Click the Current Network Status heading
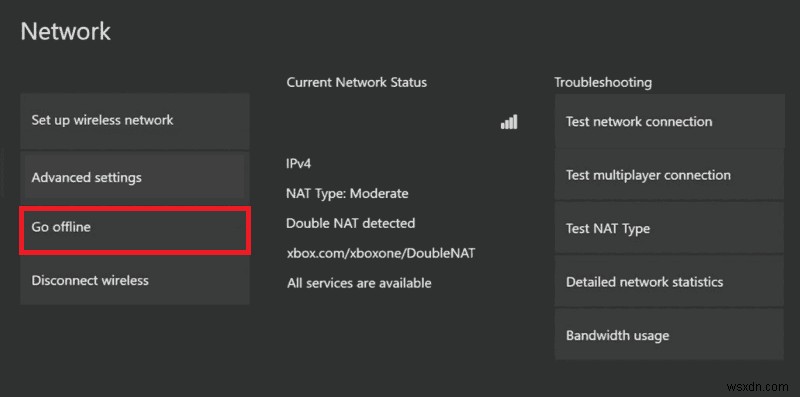 [357, 82]
